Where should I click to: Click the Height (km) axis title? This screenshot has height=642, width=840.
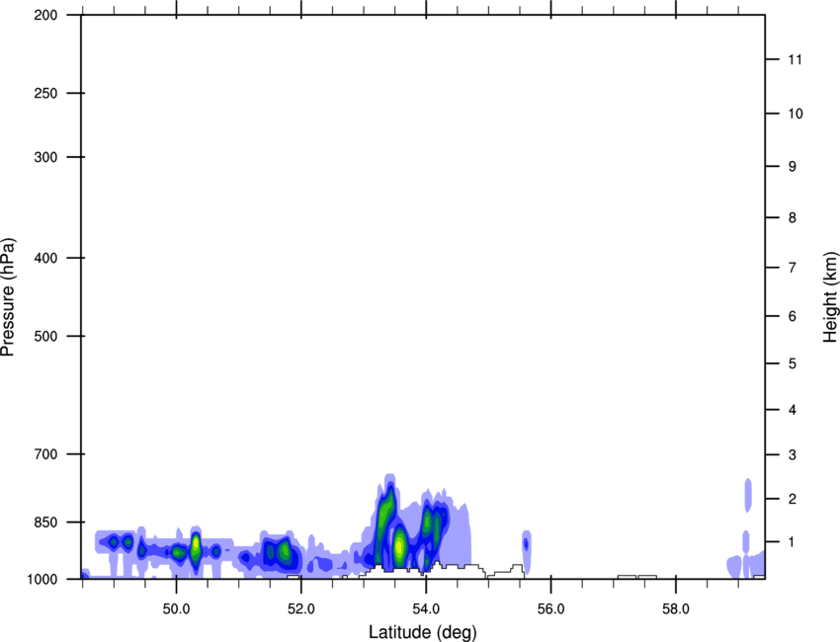point(830,296)
